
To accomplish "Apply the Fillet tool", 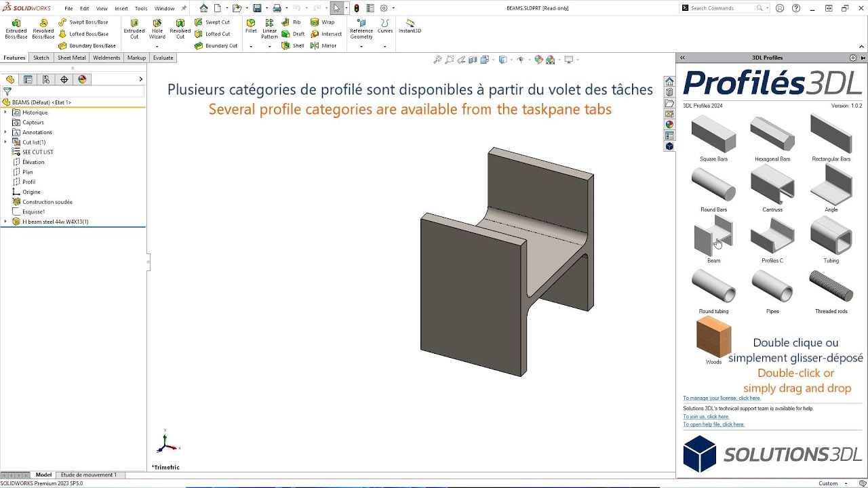I will point(251,26).
